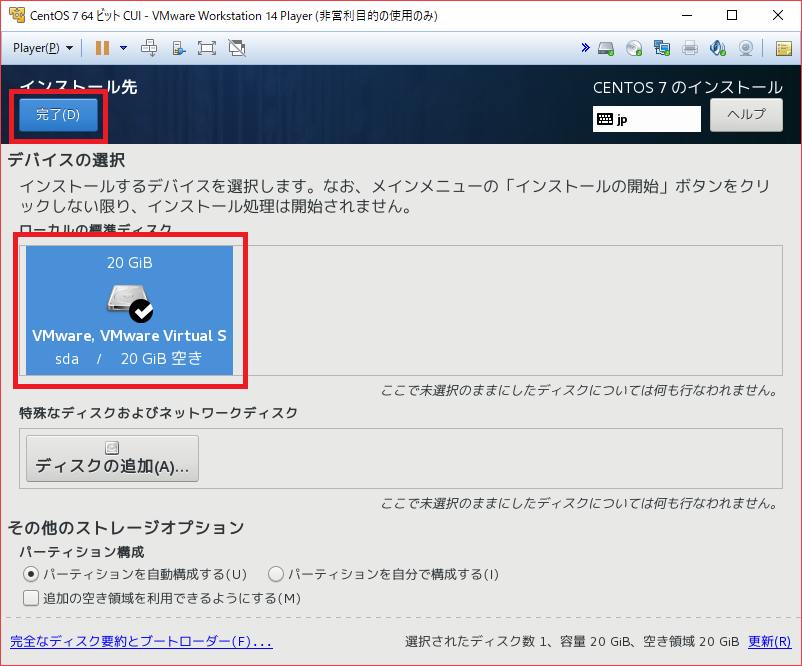Click the printer device icon
Screen dimensions: 802x666
coord(690,49)
